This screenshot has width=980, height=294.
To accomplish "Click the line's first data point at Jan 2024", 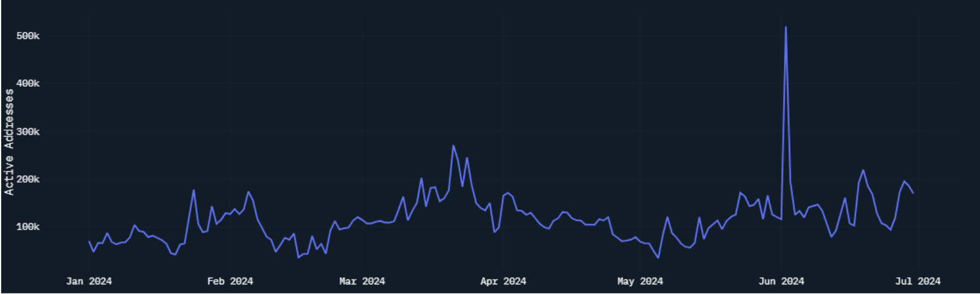I will point(89,242).
